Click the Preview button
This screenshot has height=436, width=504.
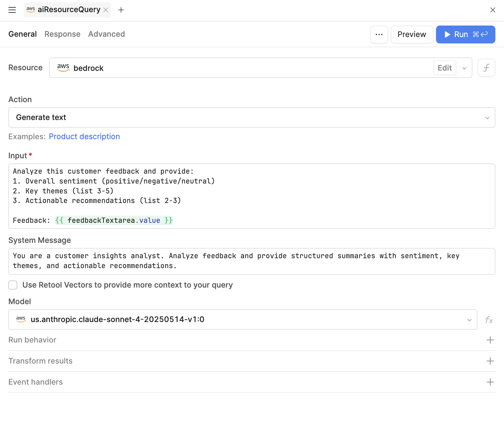pyautogui.click(x=412, y=34)
